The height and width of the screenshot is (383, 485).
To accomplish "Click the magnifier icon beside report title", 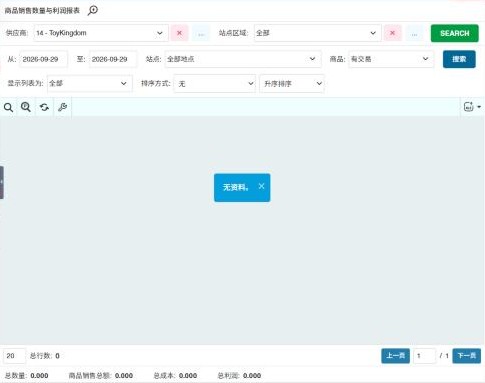I will 93,10.
